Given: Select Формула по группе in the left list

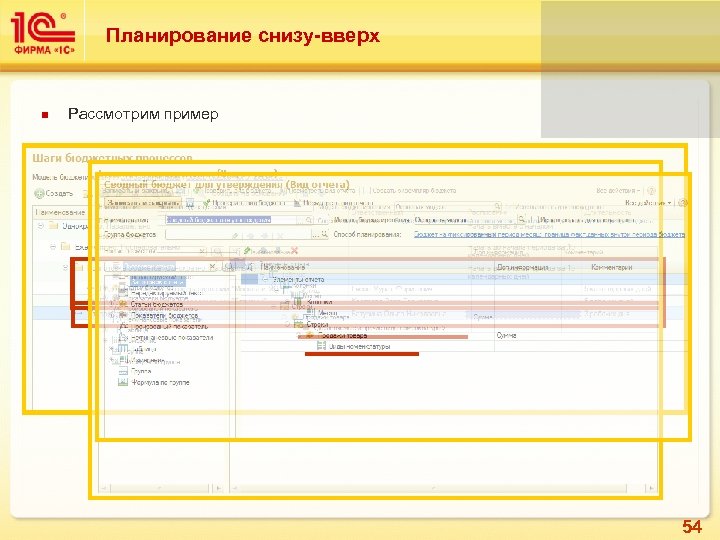Looking at the screenshot, I should point(160,382).
